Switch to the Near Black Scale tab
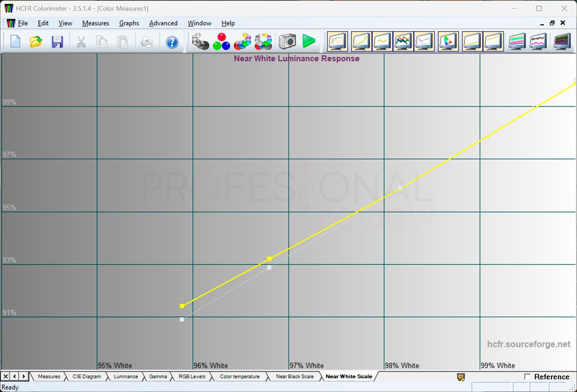This screenshot has width=577, height=392. [295, 377]
